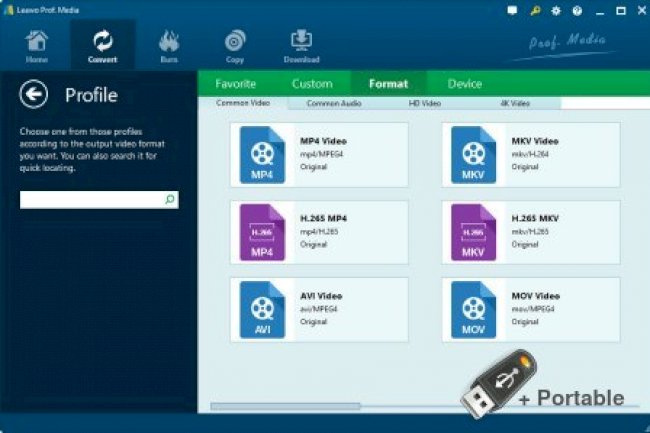The image size is (650, 433).
Task: Open help with the question mark icon
Action: point(577,10)
